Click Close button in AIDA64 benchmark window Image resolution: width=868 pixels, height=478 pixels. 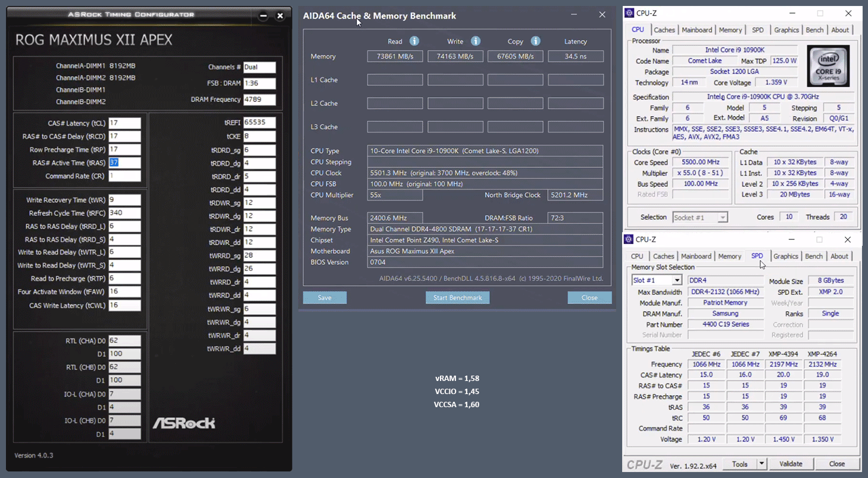(x=589, y=298)
